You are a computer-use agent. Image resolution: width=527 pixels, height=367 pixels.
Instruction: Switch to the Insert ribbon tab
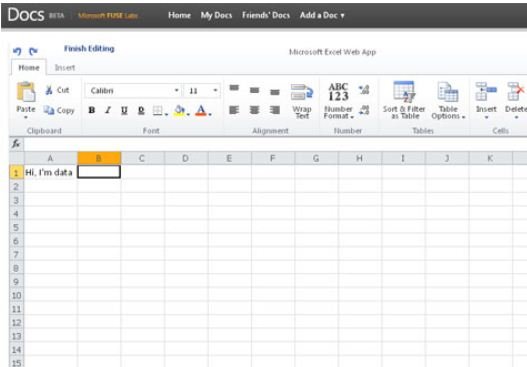65,68
